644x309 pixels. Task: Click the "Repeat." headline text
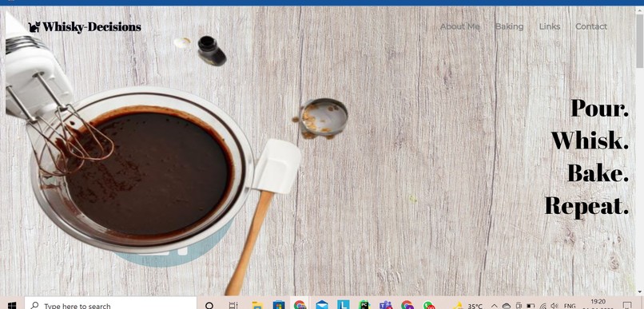click(587, 206)
